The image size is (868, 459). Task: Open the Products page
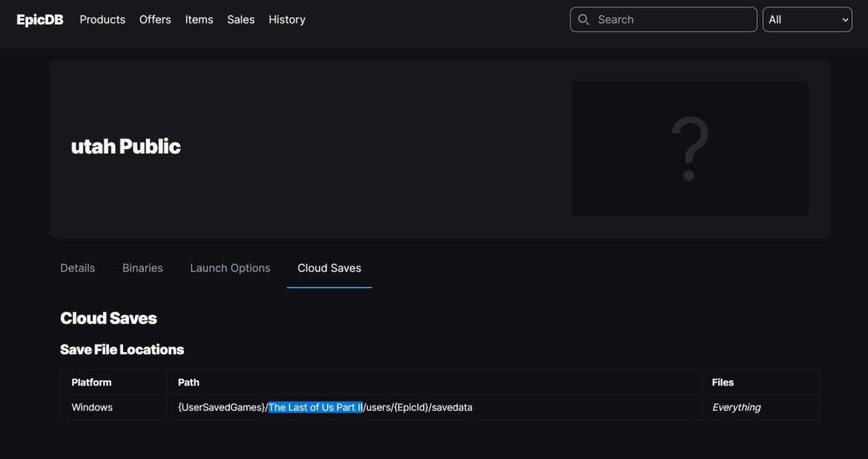coord(102,19)
